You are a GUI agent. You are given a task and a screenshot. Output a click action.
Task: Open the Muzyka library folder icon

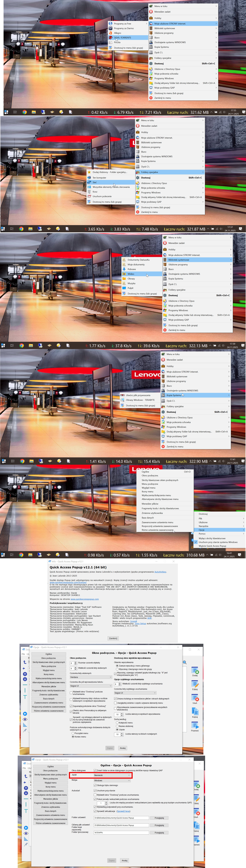coord(124,283)
